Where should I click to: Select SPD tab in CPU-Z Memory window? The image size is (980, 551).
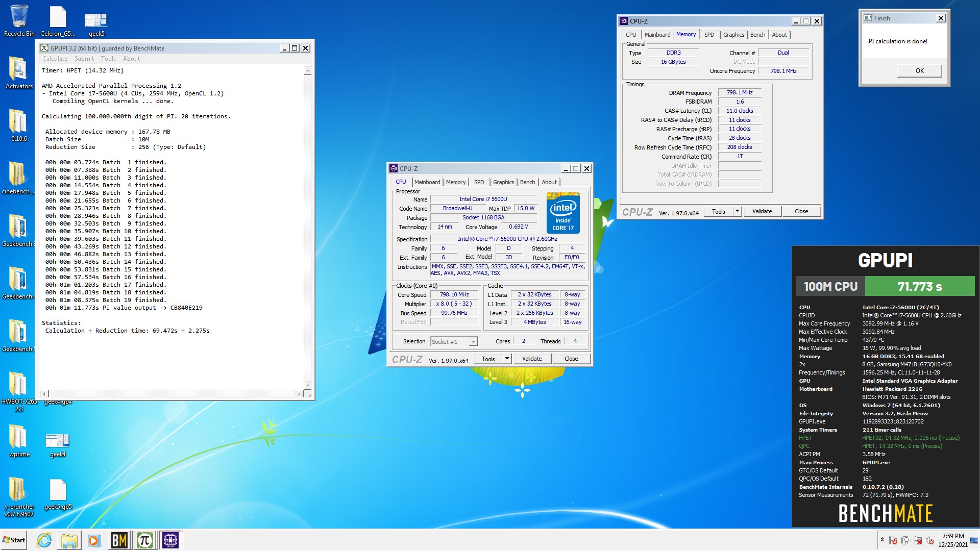(709, 35)
